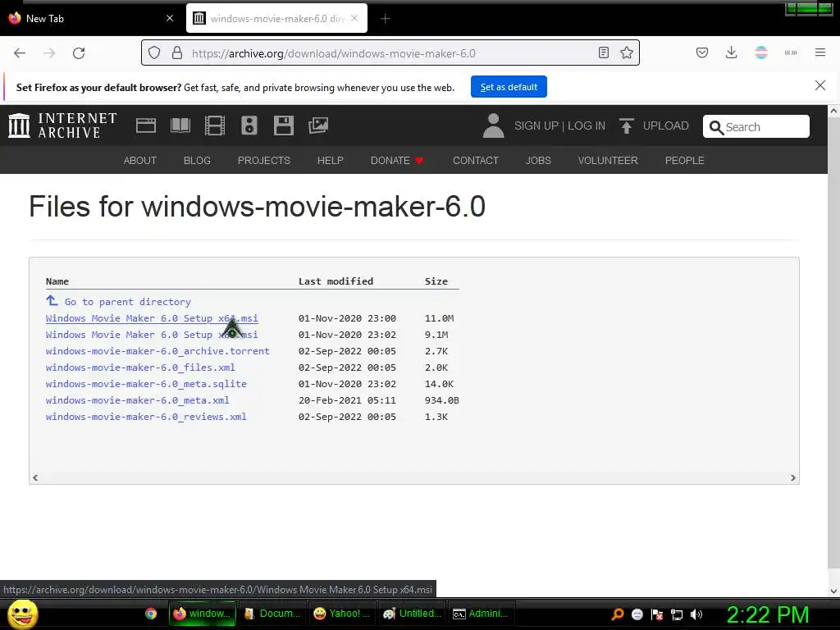Open the Internet Archive Images icon
Viewport: 840px width, 630px height.
pos(318,126)
